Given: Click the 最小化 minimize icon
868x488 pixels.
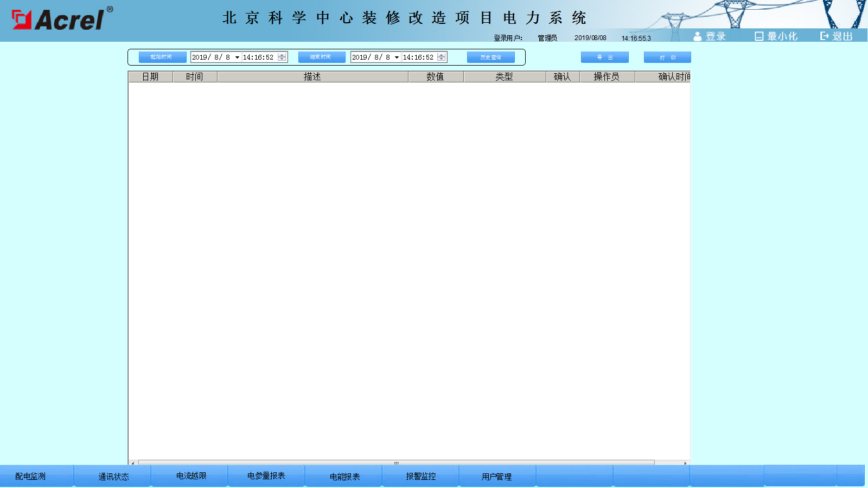Looking at the screenshot, I should point(759,36).
